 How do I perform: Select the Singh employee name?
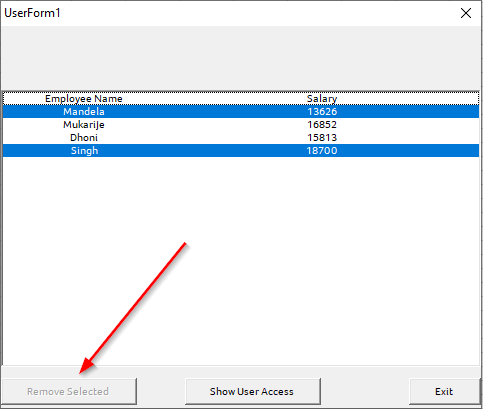[84, 151]
